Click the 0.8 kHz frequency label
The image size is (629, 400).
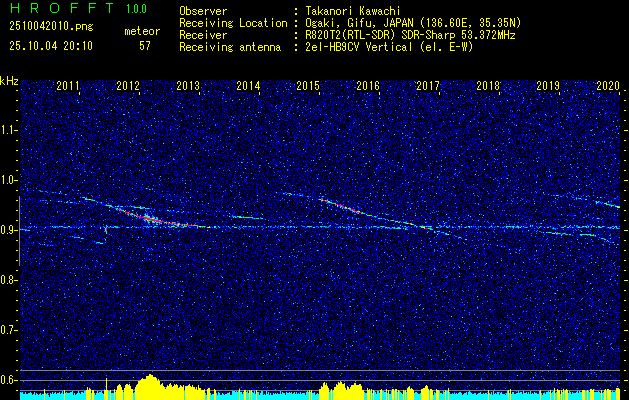[x=8, y=280]
